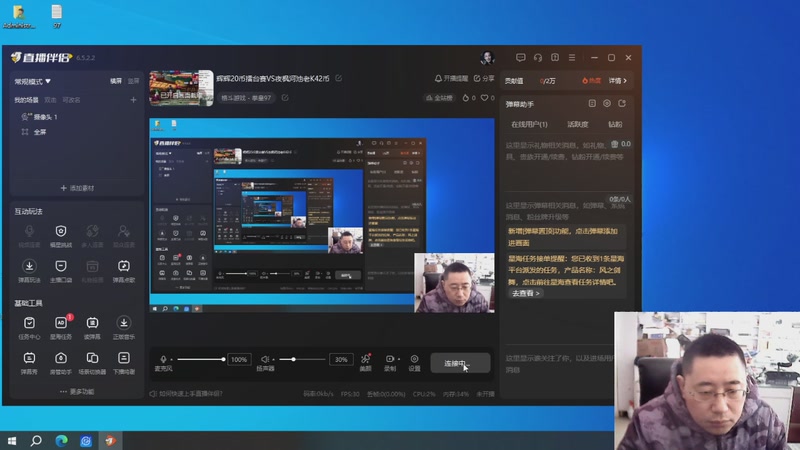Image resolution: width=800 pixels, height=450 pixels.
Task: Switch to 钻粉 tab
Action: coord(615,124)
